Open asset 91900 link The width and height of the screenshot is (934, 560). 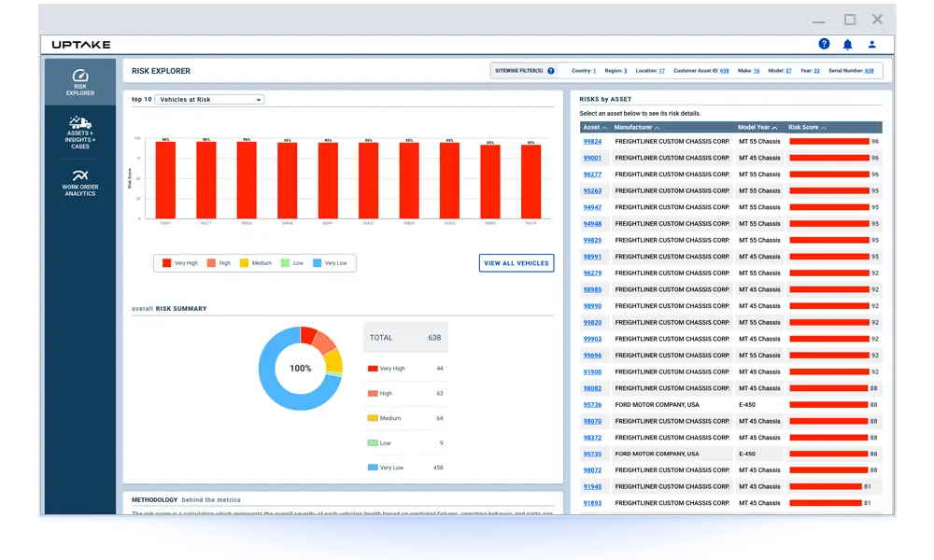[592, 372]
